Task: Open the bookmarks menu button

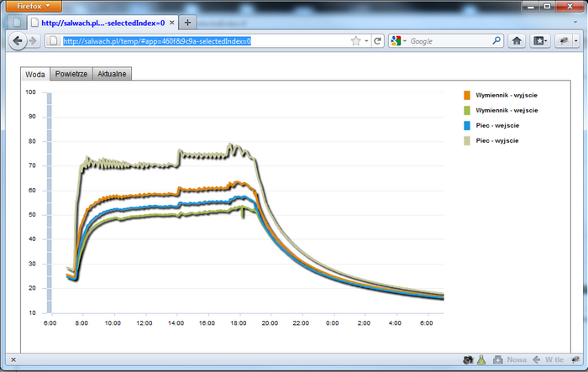Action: click(x=540, y=41)
